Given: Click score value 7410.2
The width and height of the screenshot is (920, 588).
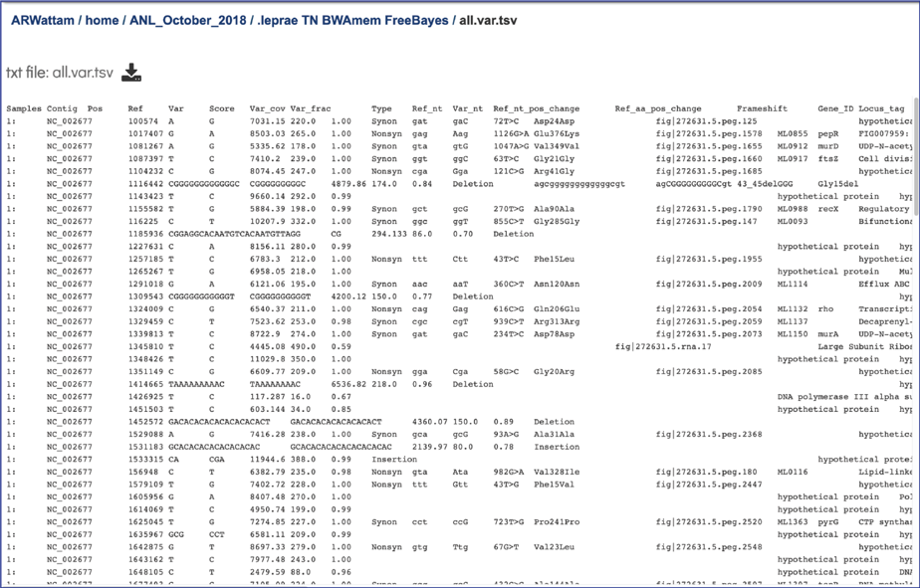Looking at the screenshot, I should point(265,159).
